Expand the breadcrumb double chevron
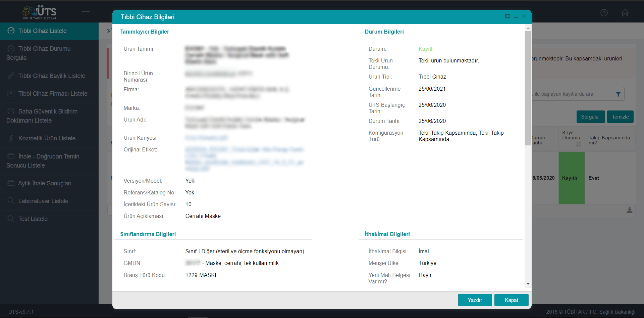Image resolution: width=644 pixels, height=318 pixels. [109, 31]
